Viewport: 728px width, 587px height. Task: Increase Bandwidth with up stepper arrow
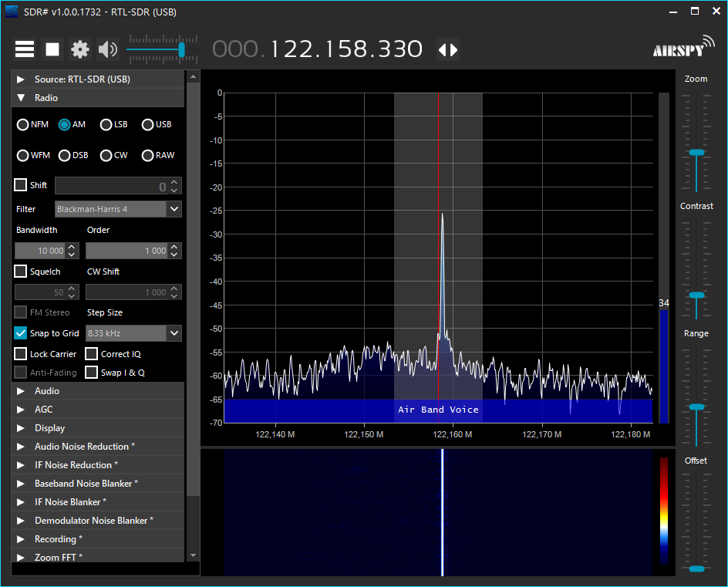(x=72, y=247)
